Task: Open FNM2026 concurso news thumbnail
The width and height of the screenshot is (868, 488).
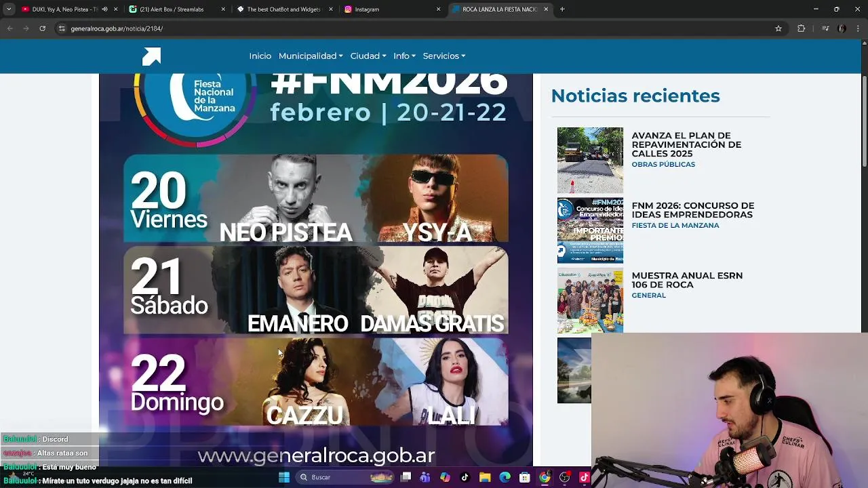Action: (x=590, y=230)
